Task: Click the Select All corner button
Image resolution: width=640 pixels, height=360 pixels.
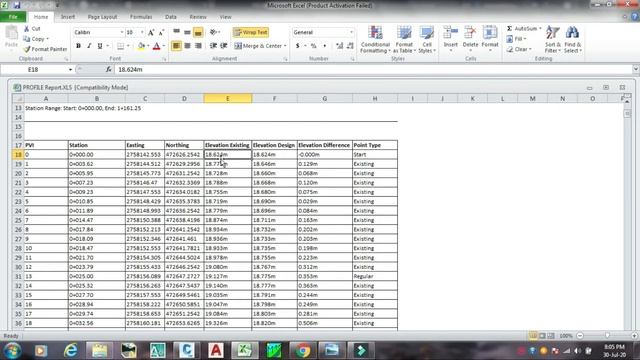Action: click(18, 98)
